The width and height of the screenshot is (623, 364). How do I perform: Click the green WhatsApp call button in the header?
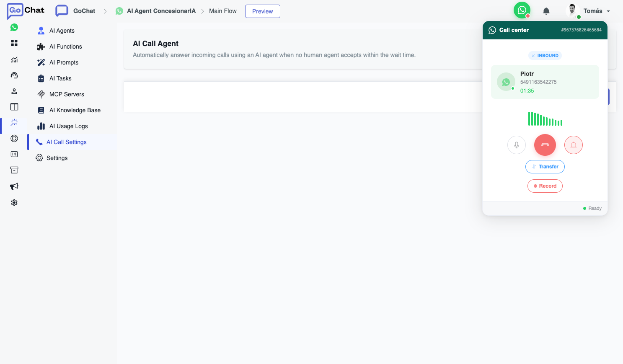[x=522, y=10]
